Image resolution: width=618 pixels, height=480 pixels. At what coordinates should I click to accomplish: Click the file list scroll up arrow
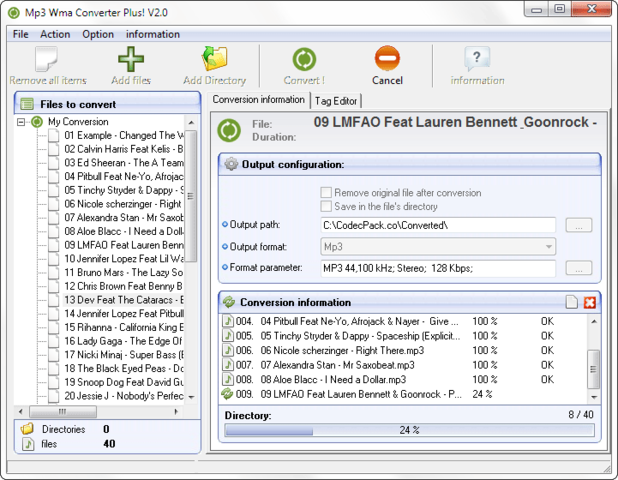pos(191,123)
